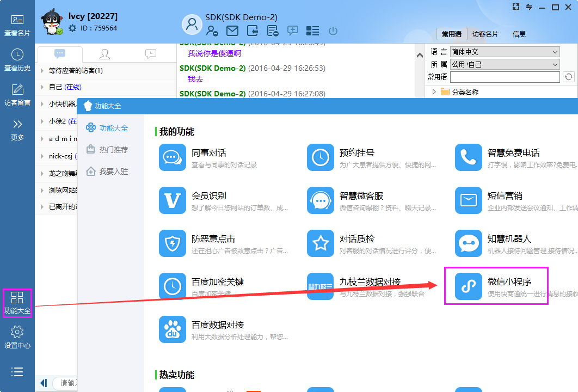This screenshot has height=392, width=578.
Task: Expand the 分类名称 folder tree node
Action: 434,92
